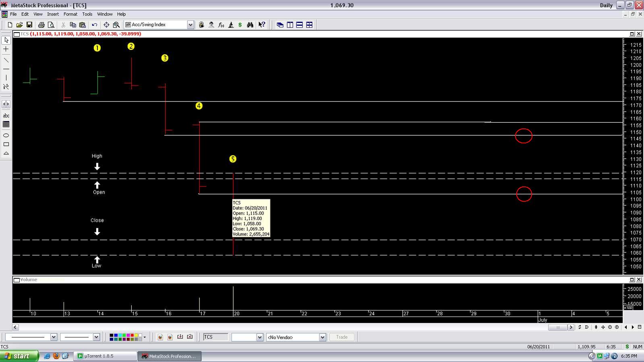644x362 pixels.
Task: Open the Help menu
Action: [121, 14]
